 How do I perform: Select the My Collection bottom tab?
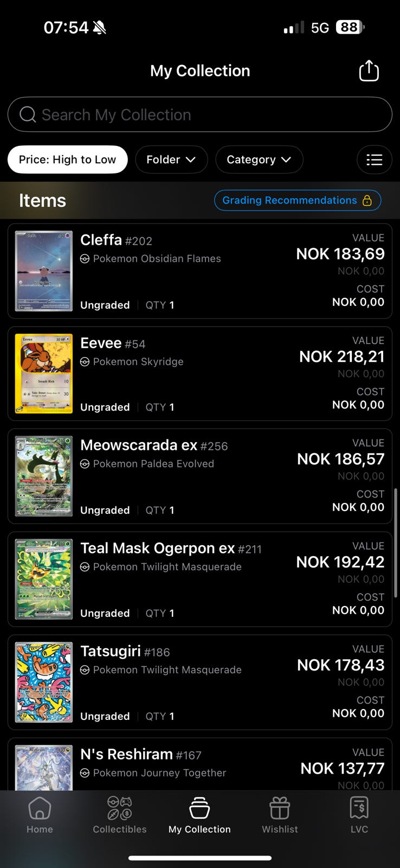[x=199, y=815]
